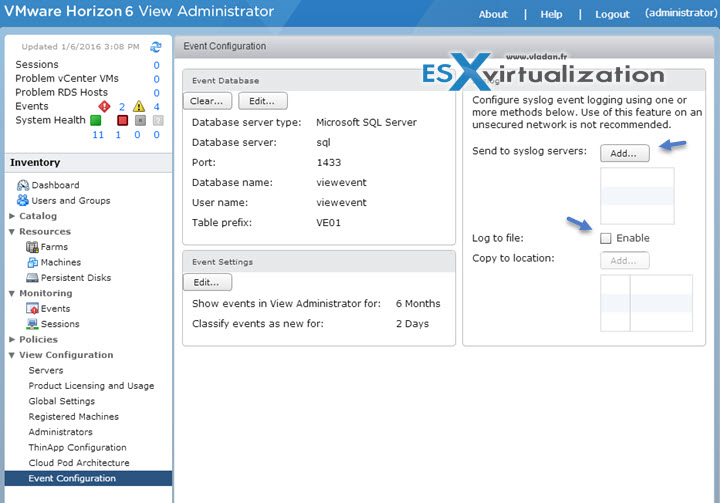The width and height of the screenshot is (720, 503).
Task: Click Add... next to Send to syslog servers
Action: click(624, 153)
